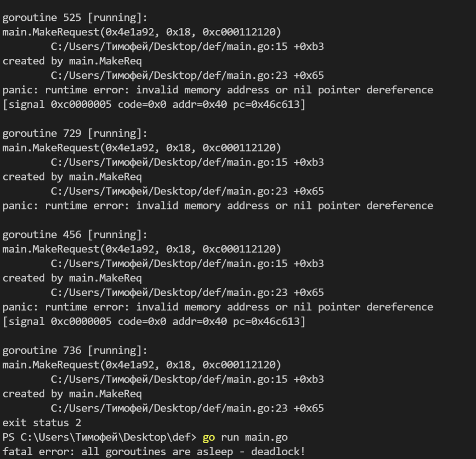
Task: Click the first signal 0xc0000005 line
Action: click(x=154, y=104)
